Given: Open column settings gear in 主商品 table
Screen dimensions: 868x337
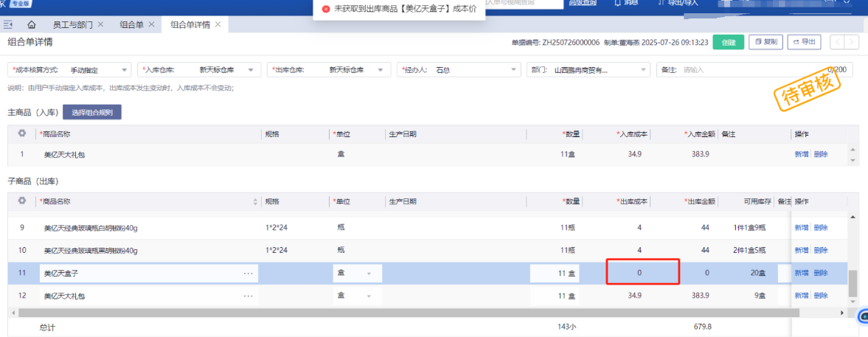Looking at the screenshot, I should click(22, 133).
